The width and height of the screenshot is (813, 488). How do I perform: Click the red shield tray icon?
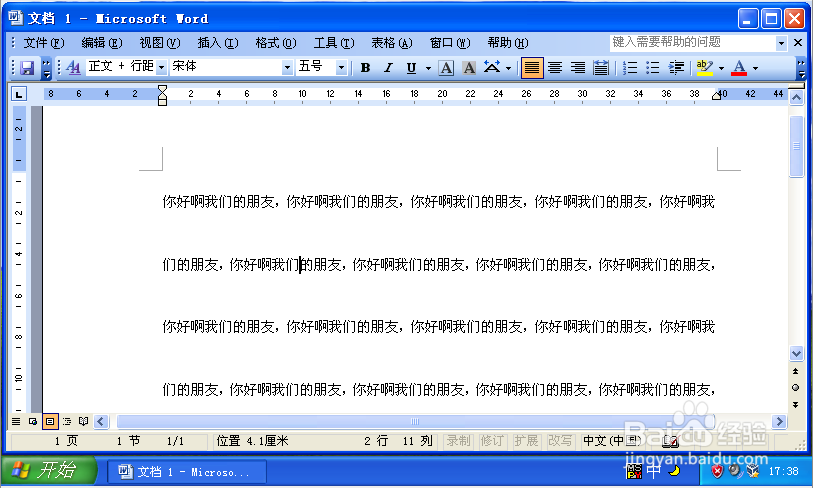pos(717,471)
